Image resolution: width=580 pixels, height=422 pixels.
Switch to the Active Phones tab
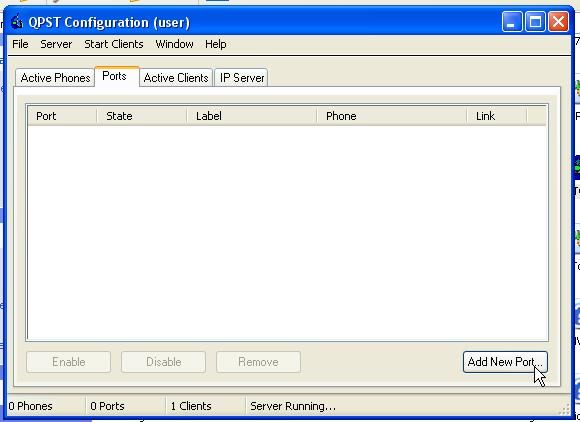click(55, 78)
